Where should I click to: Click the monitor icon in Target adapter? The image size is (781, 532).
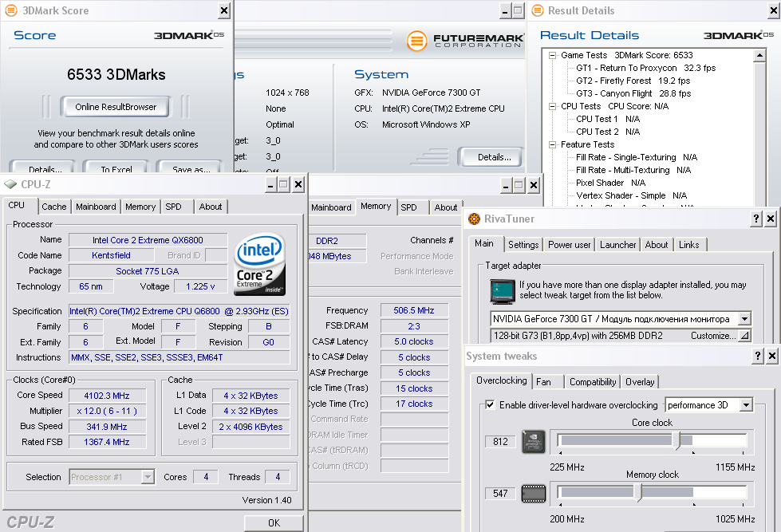[503, 292]
